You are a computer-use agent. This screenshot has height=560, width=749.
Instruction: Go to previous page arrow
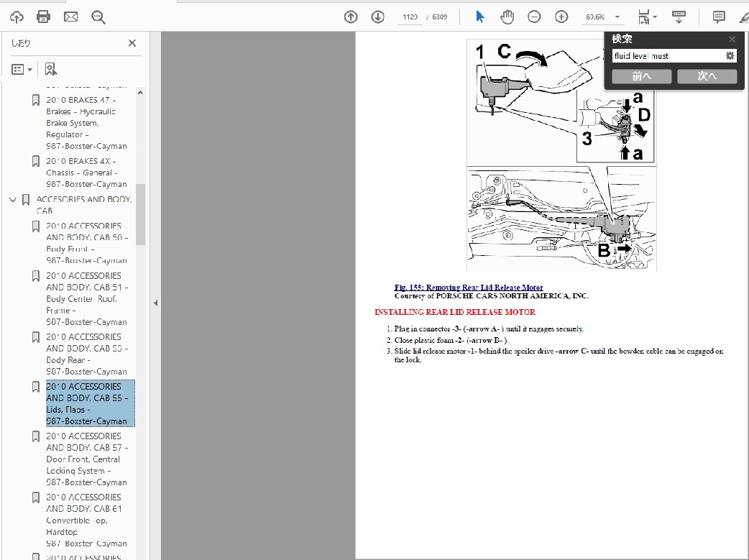coord(351,17)
